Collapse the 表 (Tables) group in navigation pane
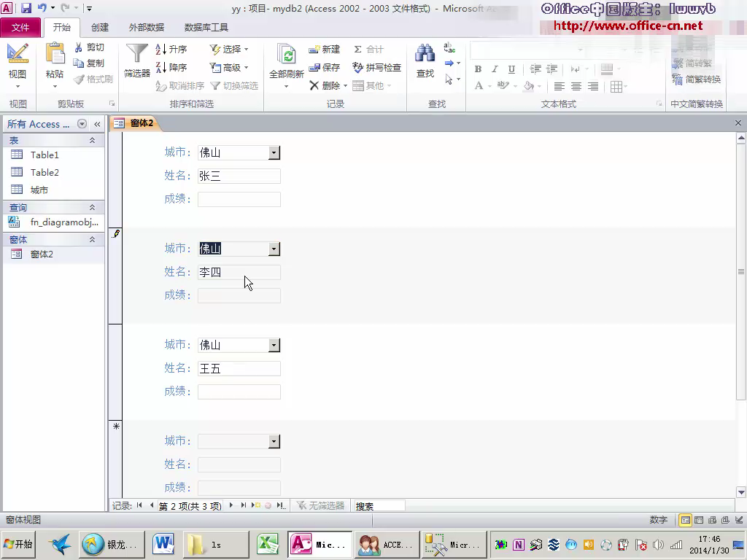Image resolution: width=747 pixels, height=560 pixels. (93, 141)
